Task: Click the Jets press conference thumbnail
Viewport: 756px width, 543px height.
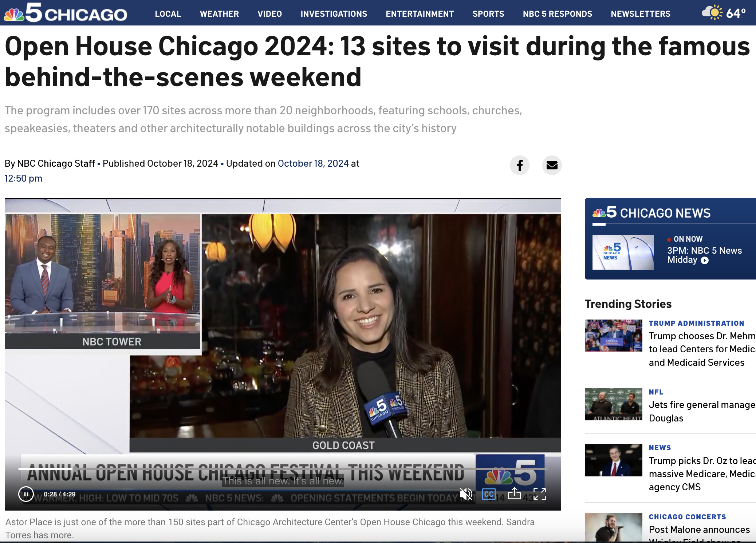Action: point(614,404)
